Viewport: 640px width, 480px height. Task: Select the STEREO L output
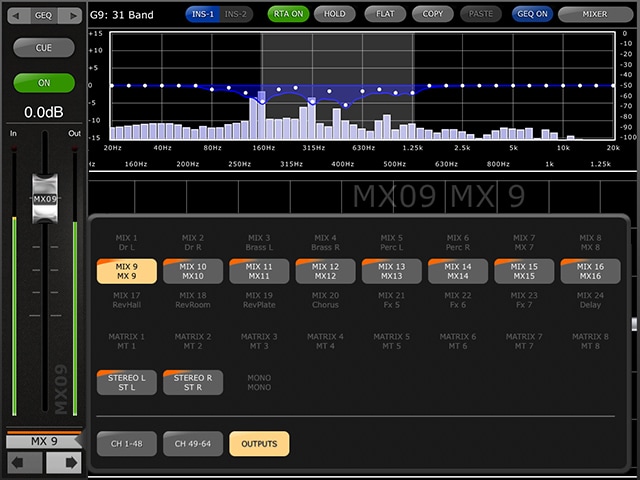coord(126,382)
